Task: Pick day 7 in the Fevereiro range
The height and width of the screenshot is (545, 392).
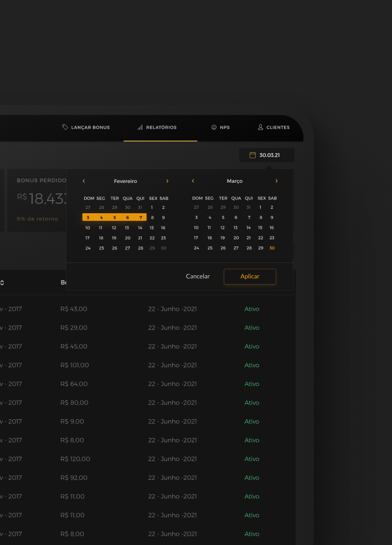Action: click(141, 218)
